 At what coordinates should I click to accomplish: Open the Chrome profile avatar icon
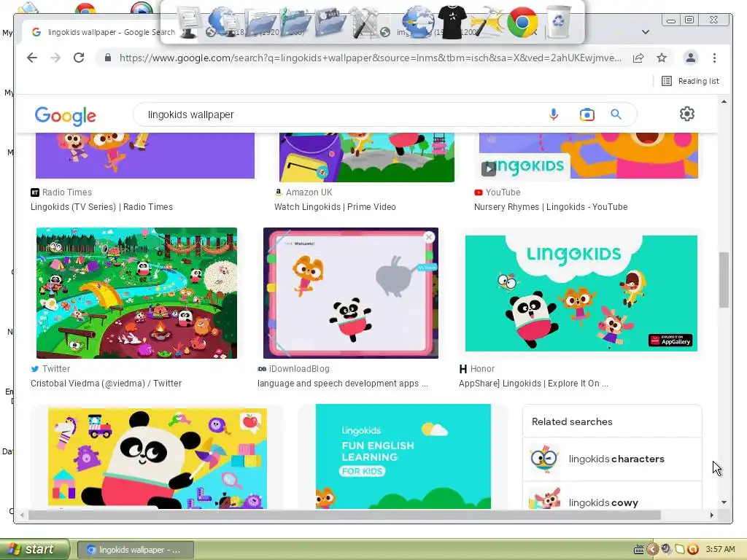click(x=690, y=58)
